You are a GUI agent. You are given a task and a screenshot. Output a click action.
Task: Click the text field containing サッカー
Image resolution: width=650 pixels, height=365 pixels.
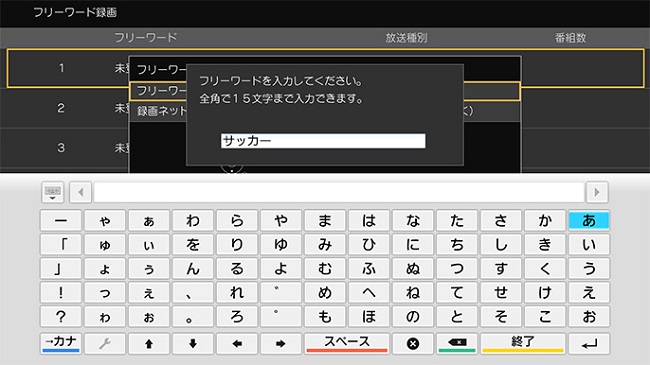point(323,141)
